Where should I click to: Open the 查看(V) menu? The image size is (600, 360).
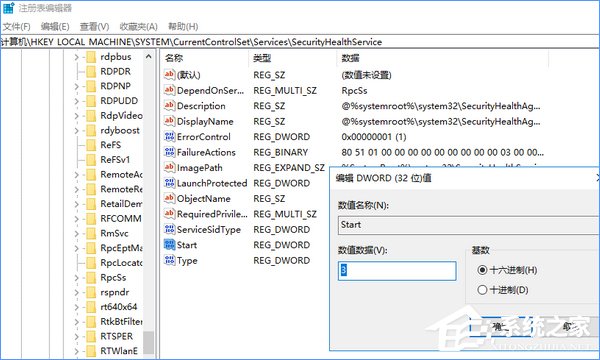pos(94,26)
